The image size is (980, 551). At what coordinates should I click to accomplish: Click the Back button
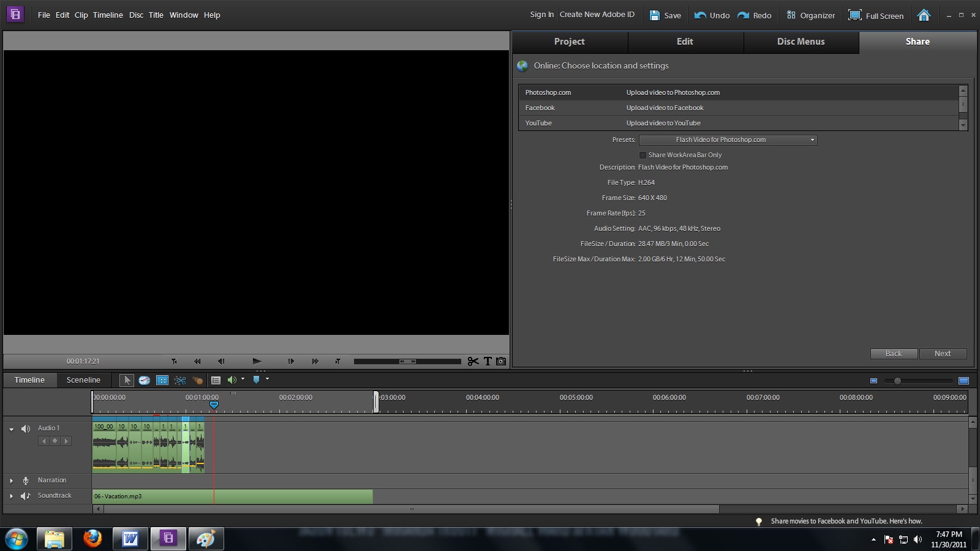coord(894,354)
